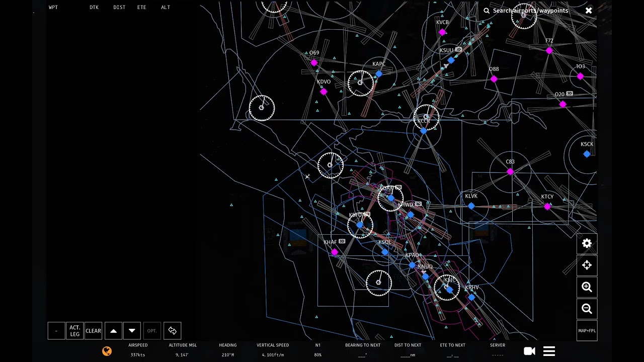The width and height of the screenshot is (644, 362).
Task: Click the WPT column header
Action: pyautogui.click(x=53, y=8)
